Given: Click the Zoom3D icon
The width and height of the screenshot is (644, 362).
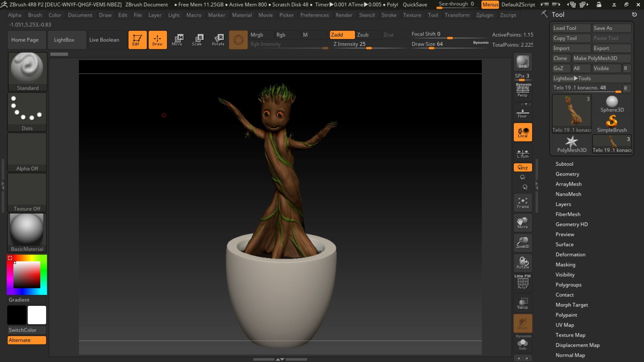Looking at the screenshot, I should (522, 243).
